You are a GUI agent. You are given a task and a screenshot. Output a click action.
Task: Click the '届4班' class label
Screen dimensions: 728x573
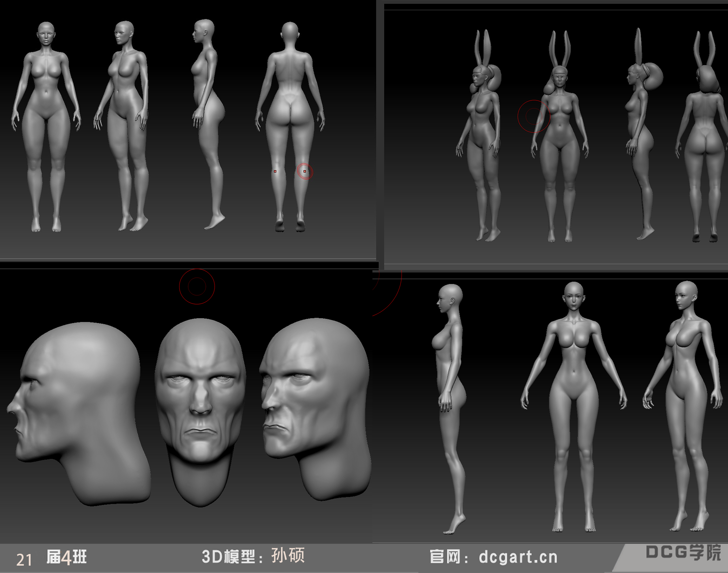click(x=66, y=557)
